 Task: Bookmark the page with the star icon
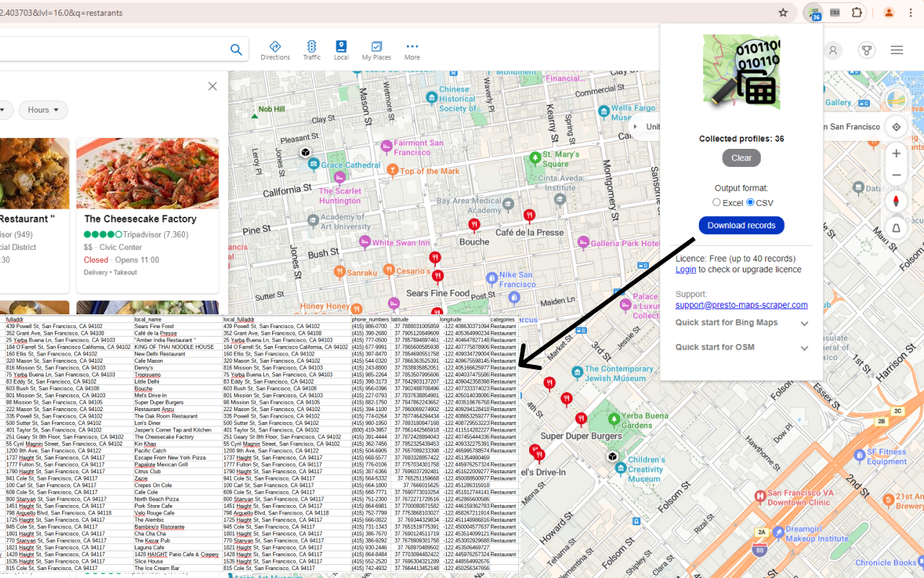click(783, 12)
